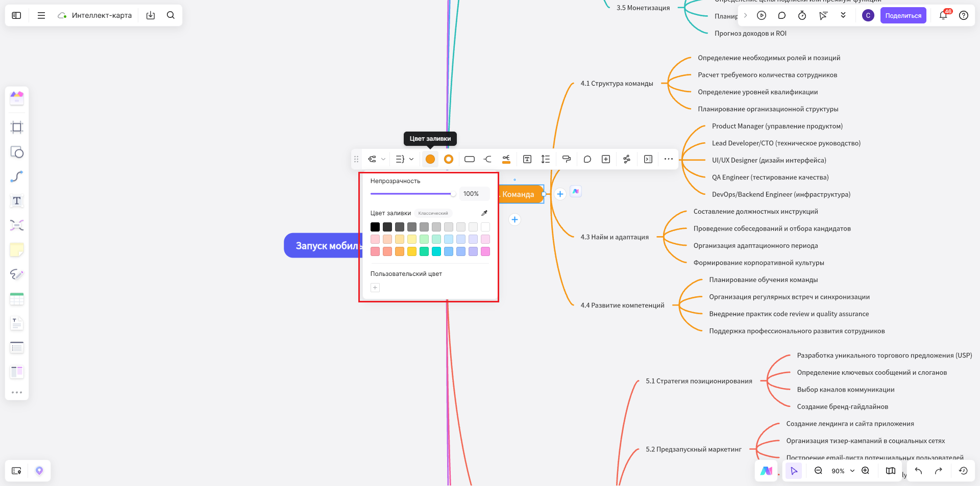Select the pen/drawing tool in sidebar
Screen dimensions: 980x486
(x=17, y=274)
